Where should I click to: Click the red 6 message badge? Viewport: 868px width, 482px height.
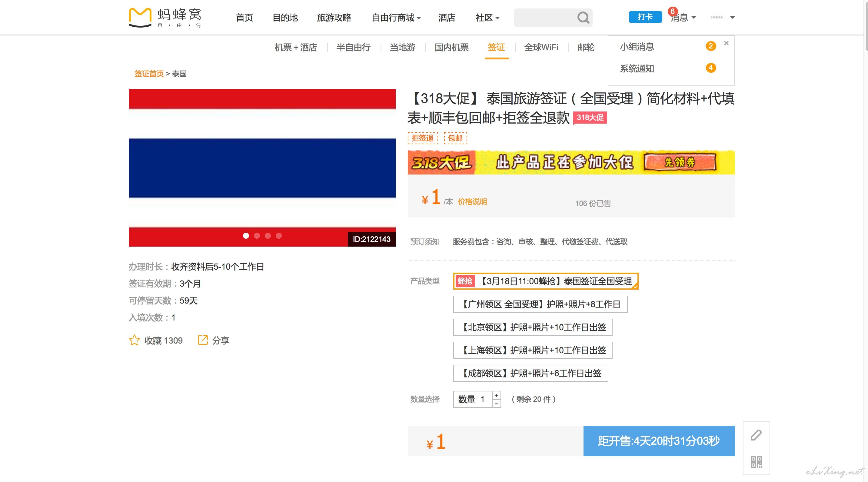point(672,12)
